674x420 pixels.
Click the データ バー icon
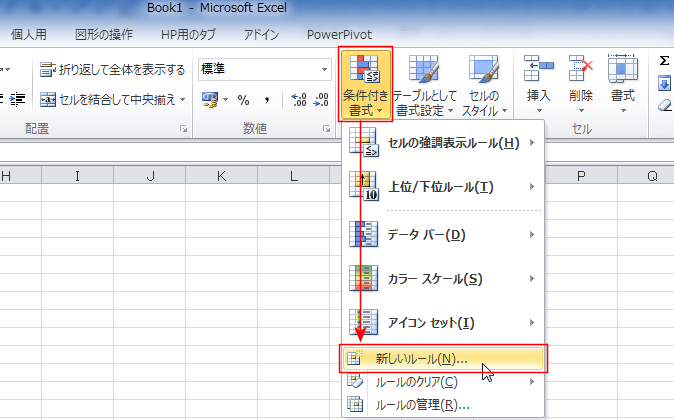pos(364,234)
